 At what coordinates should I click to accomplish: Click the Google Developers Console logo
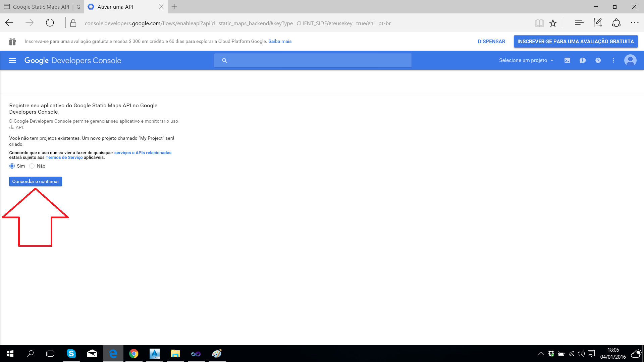73,61
